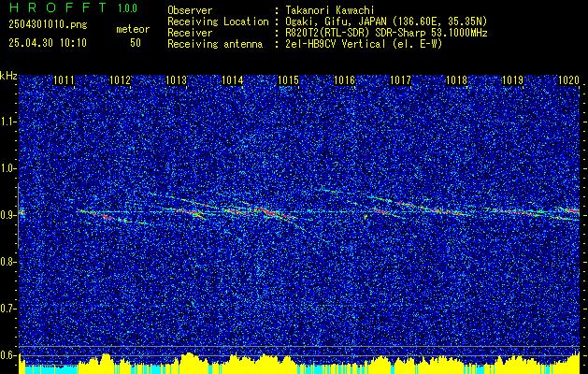Click the Receiver field label

pos(190,33)
